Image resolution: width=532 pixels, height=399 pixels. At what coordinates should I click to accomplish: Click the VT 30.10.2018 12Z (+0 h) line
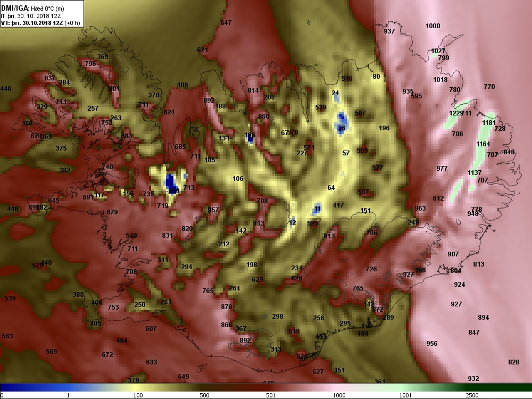(x=40, y=23)
